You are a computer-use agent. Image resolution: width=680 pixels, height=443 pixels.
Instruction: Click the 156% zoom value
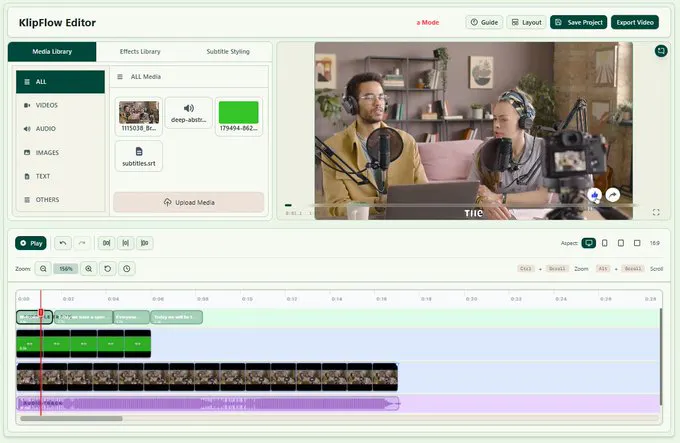[66, 269]
